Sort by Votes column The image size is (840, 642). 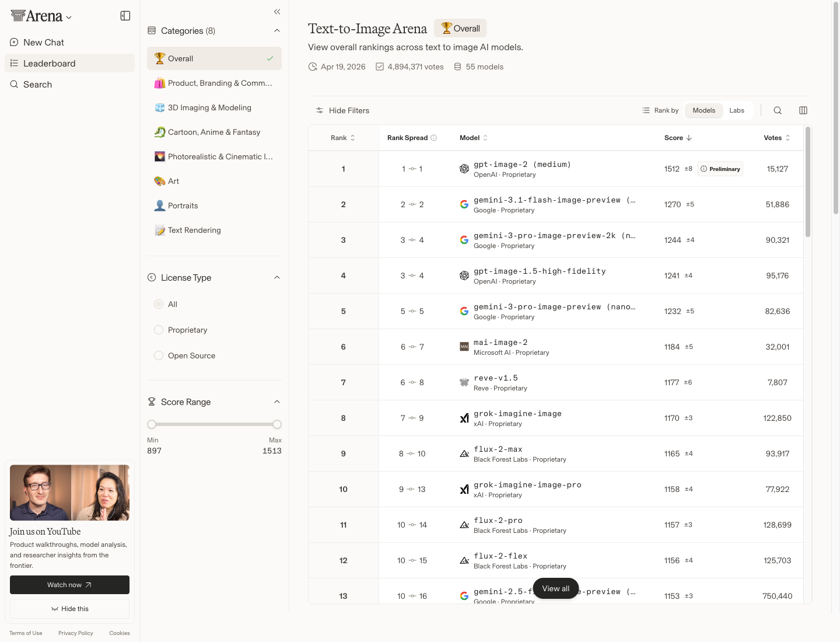[776, 138]
